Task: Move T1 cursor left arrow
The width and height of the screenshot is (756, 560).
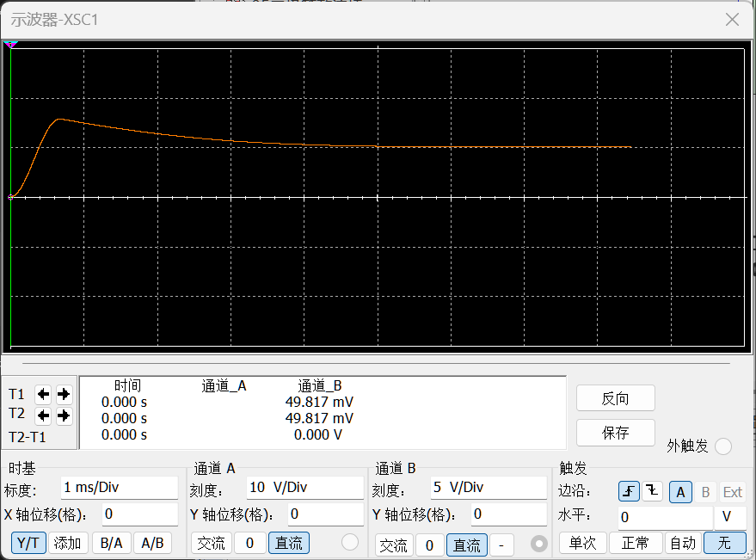Action: coord(43,394)
